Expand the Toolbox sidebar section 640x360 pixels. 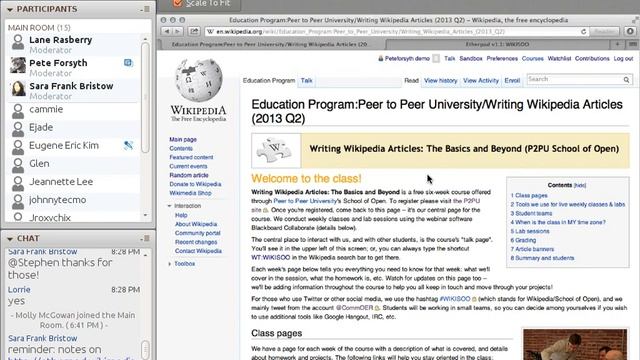click(x=170, y=264)
